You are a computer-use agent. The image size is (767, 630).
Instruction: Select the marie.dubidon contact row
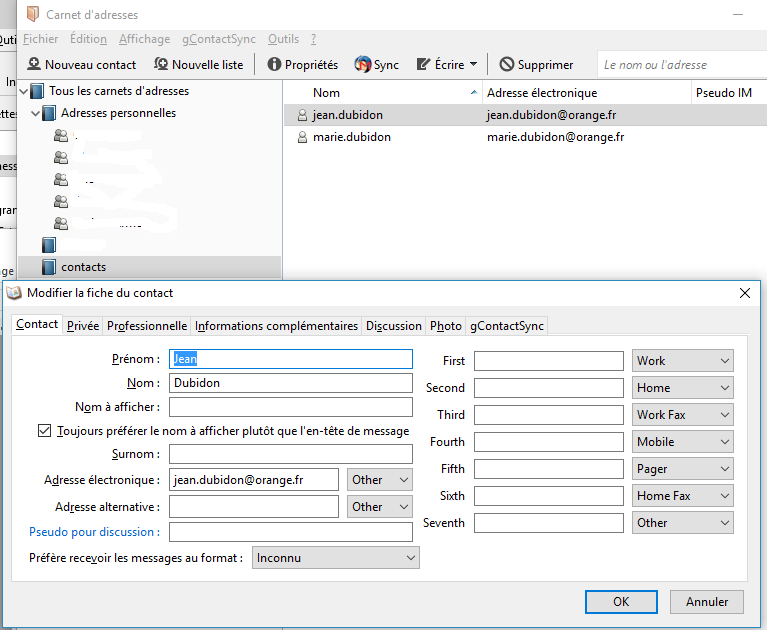point(351,137)
